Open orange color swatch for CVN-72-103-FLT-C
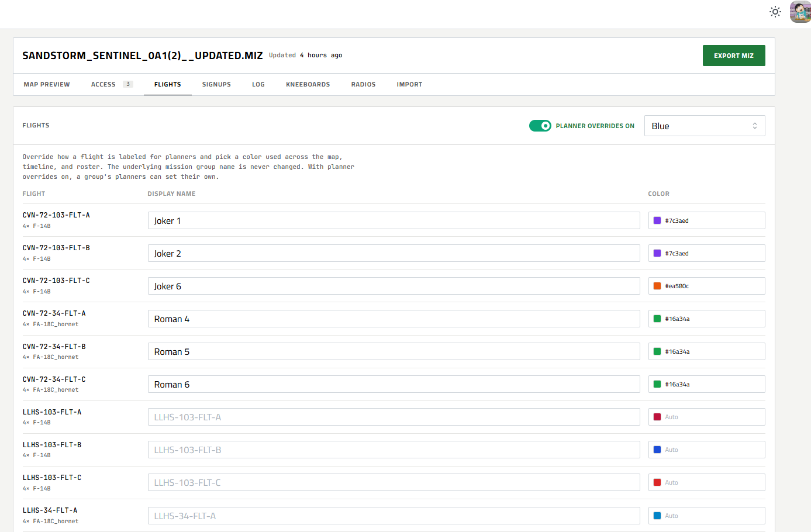The image size is (811, 532). [657, 286]
